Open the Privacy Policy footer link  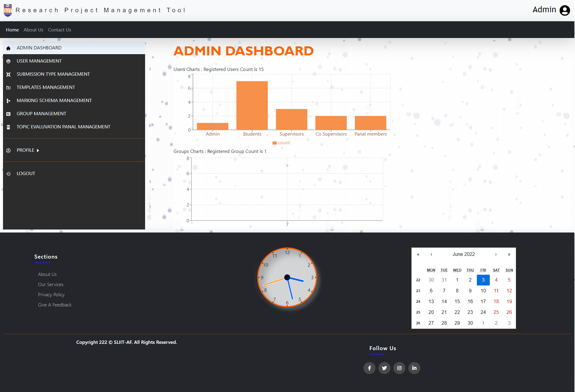coord(51,295)
